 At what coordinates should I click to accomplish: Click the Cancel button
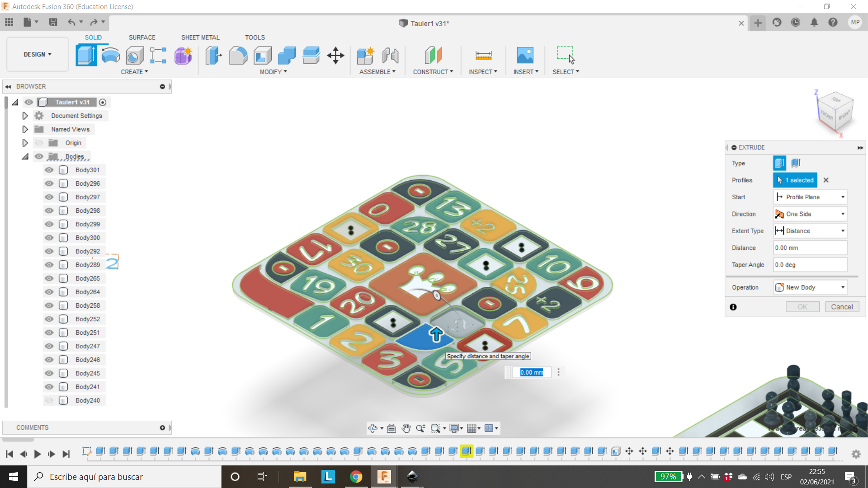842,306
